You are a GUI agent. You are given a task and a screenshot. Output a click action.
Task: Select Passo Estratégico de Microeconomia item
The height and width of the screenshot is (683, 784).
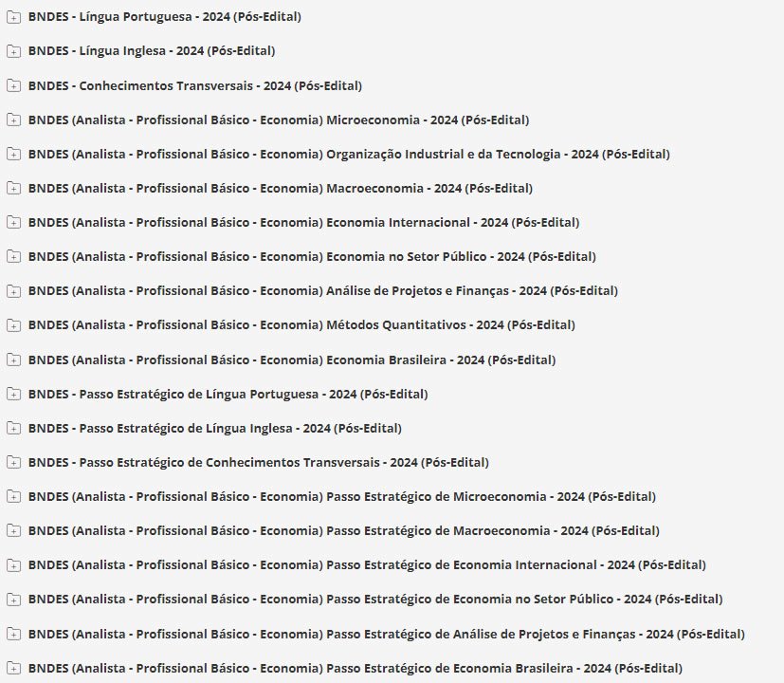pos(341,496)
